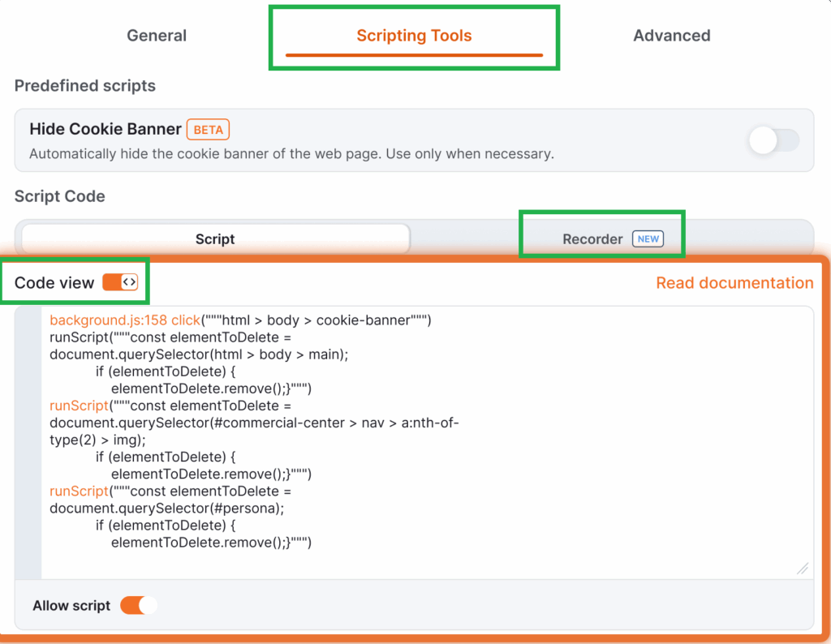The width and height of the screenshot is (831, 644).
Task: Click the BETA badge beside Hide Cookie Banner
Action: click(x=208, y=130)
